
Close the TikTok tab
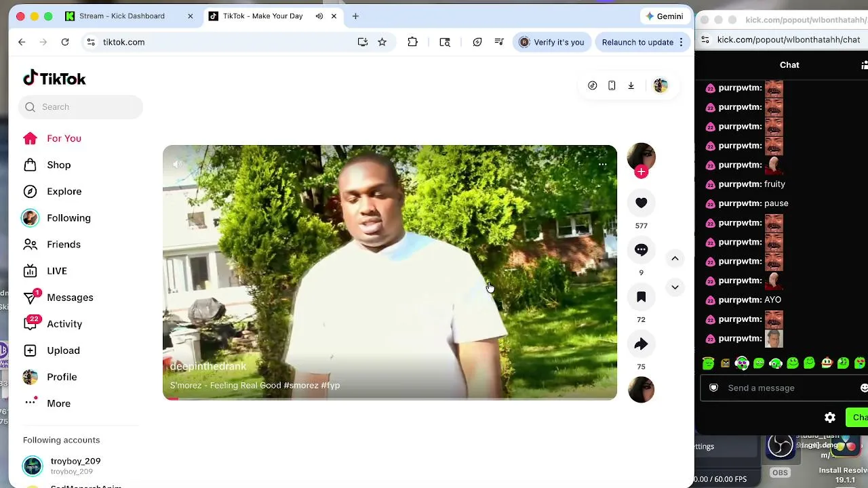(x=334, y=16)
